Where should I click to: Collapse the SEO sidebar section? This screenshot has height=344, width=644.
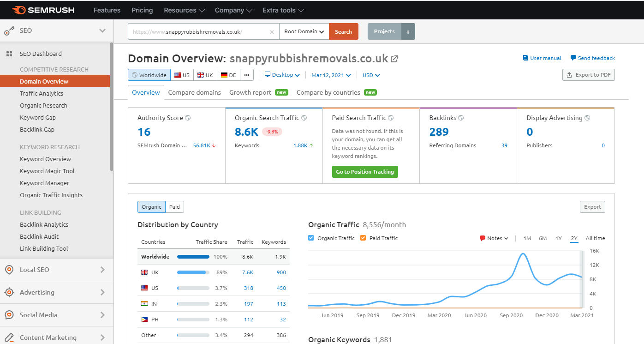(x=102, y=30)
